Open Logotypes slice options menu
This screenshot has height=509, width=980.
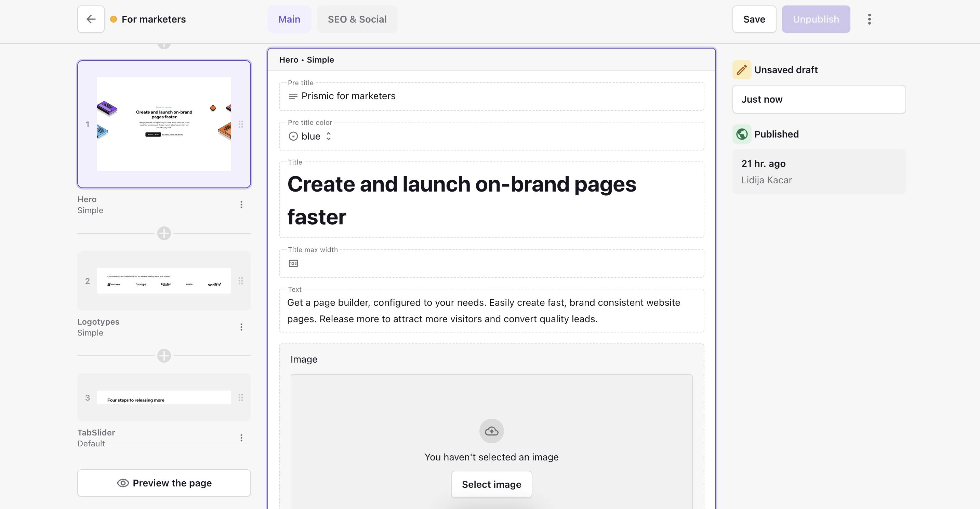[241, 327]
